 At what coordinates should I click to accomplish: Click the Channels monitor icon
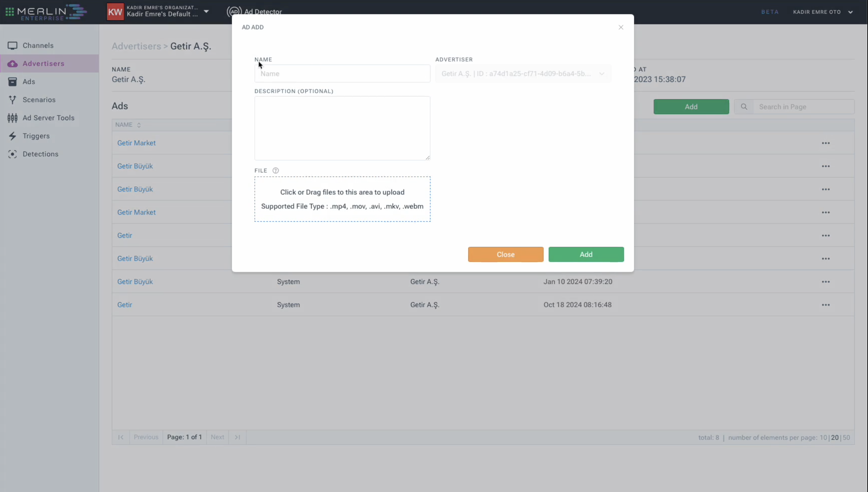[13, 45]
